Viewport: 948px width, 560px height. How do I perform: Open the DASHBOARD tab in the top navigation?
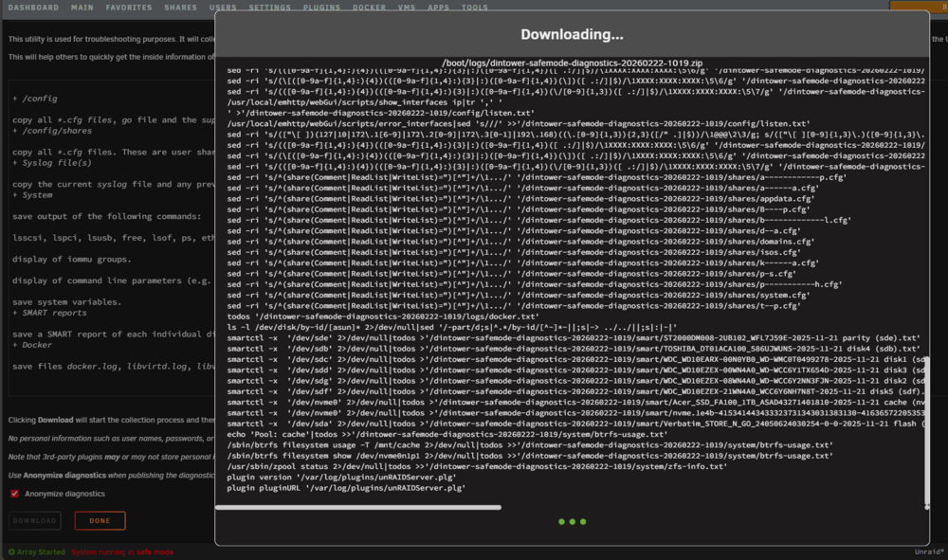coord(33,8)
